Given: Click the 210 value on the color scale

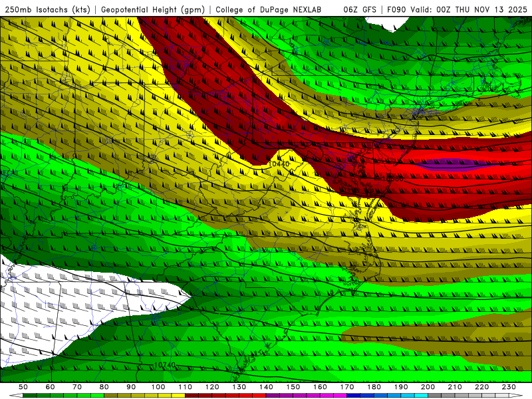Looking at the screenshot, I should [x=455, y=387].
